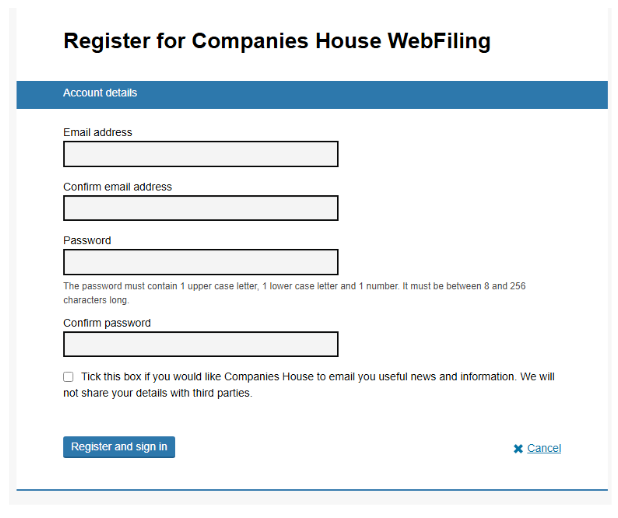Click the "Confirm password" label text
Viewport: 618px width, 518px height.
(x=107, y=323)
